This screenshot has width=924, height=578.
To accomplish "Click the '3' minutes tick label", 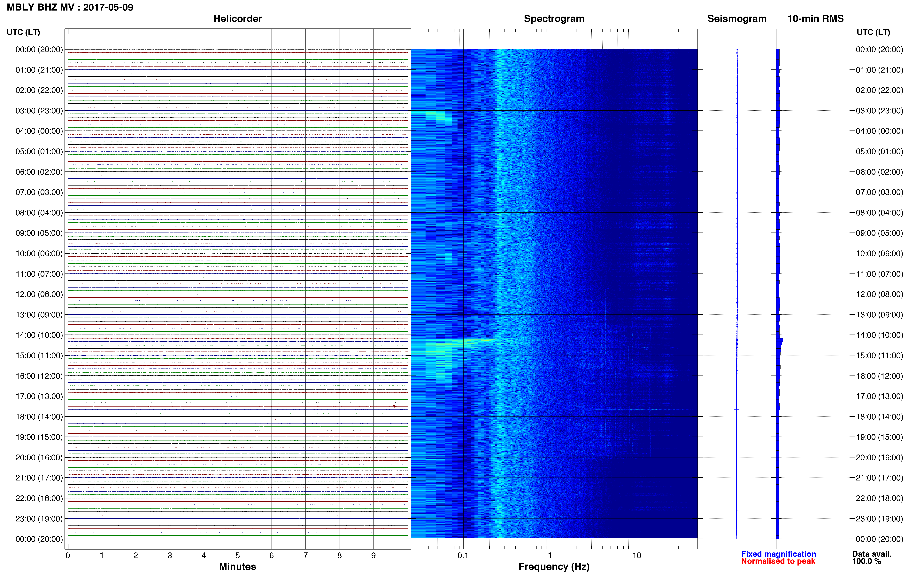I will [170, 555].
